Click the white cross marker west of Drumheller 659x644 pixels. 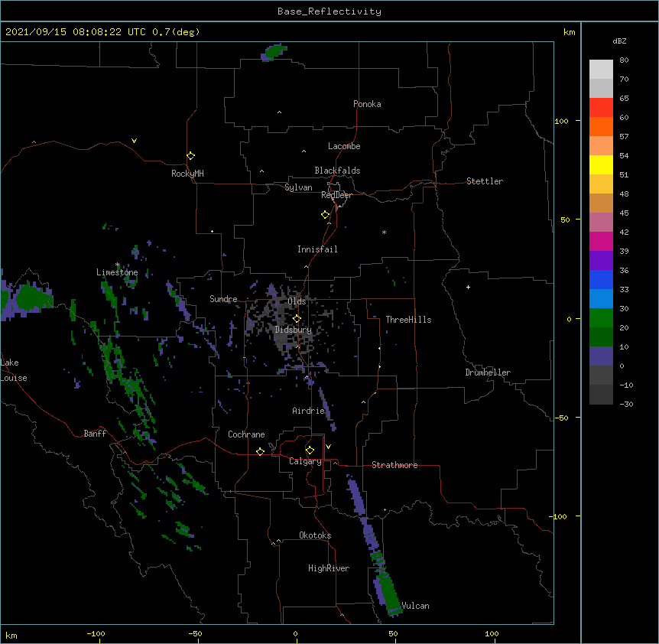click(x=468, y=287)
